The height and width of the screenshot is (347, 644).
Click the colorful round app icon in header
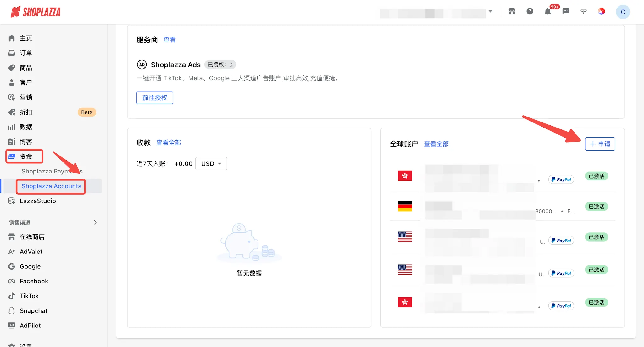(x=602, y=11)
